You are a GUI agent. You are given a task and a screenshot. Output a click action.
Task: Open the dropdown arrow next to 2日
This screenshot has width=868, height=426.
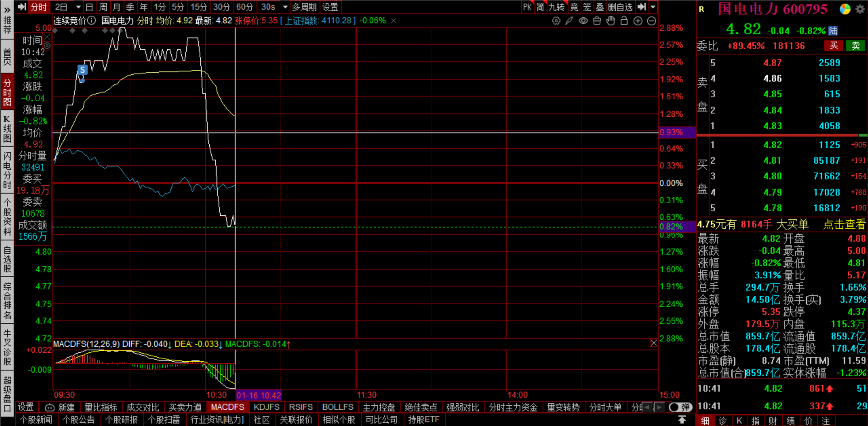pyautogui.click(x=78, y=7)
